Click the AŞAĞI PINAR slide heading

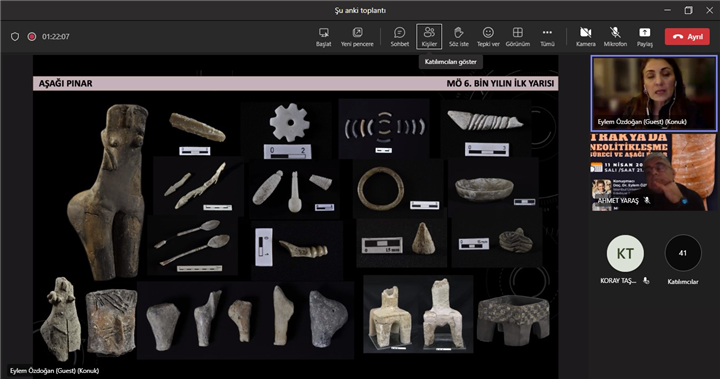(65, 84)
